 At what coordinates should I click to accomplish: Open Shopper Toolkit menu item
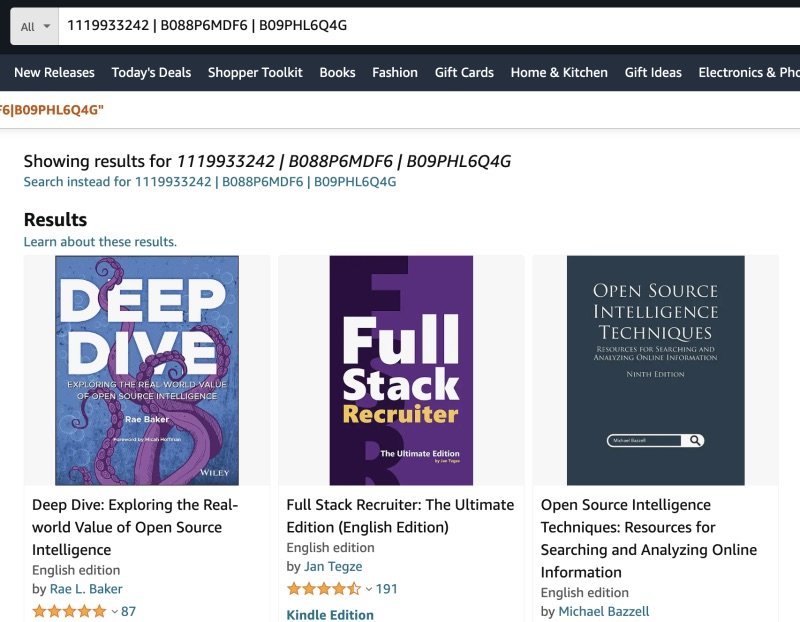[255, 72]
